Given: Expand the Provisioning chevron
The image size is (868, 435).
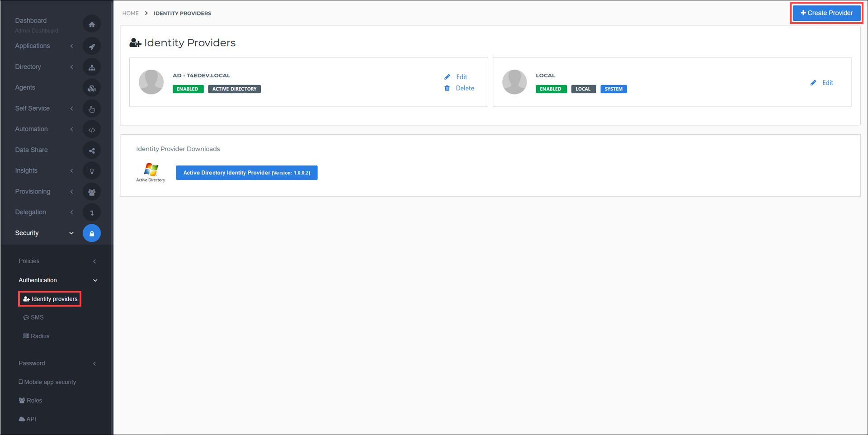Looking at the screenshot, I should tap(71, 192).
